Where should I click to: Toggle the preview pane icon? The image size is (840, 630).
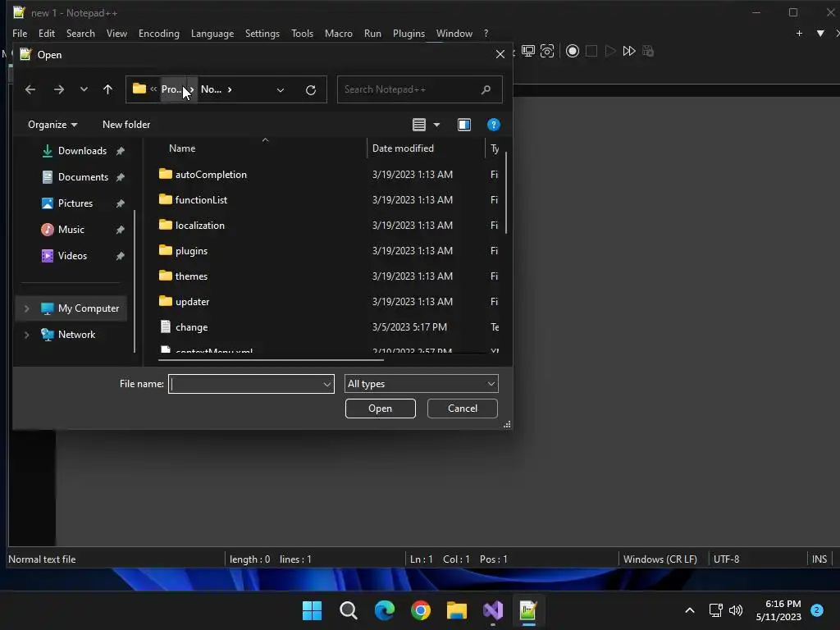[464, 125]
